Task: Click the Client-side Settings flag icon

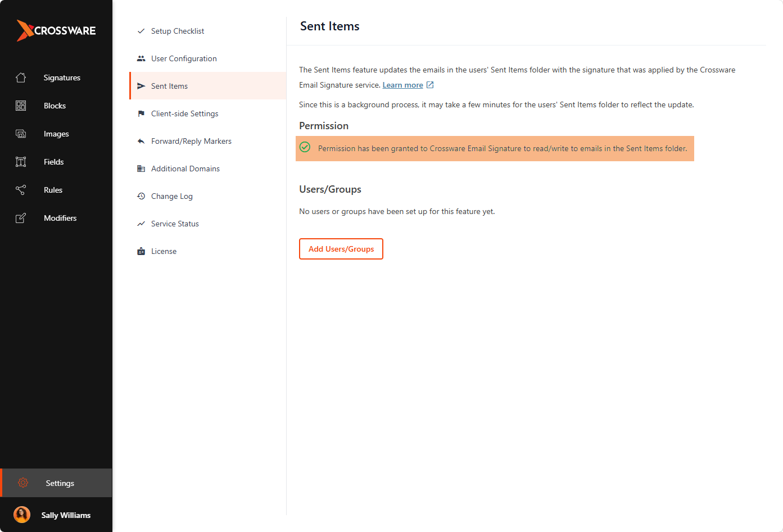Action: click(141, 113)
